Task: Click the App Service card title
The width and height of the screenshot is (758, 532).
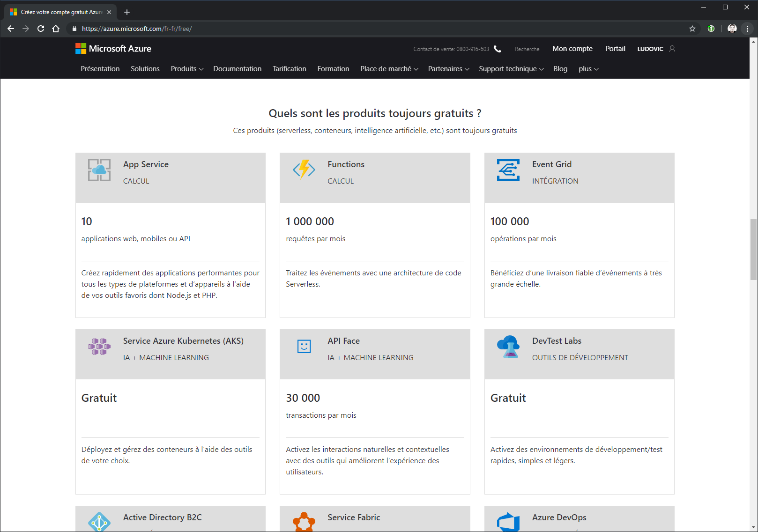Action: click(146, 164)
